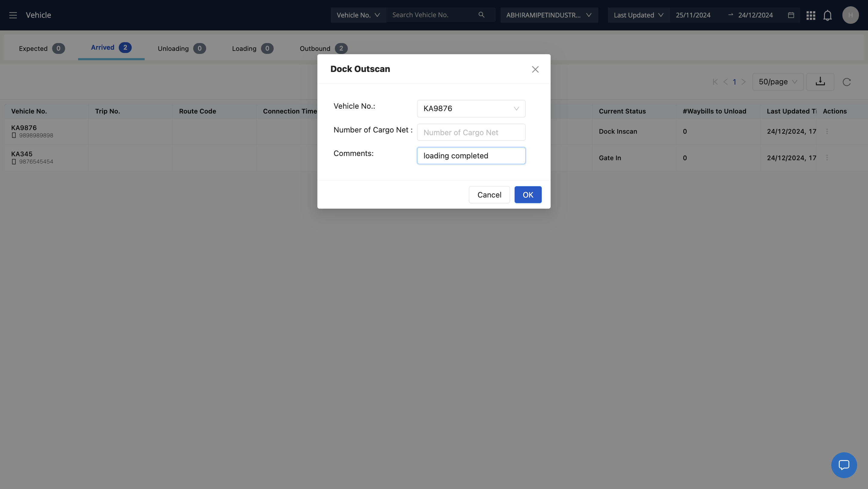View notifications bell
This screenshot has height=489, width=868.
tap(828, 15)
